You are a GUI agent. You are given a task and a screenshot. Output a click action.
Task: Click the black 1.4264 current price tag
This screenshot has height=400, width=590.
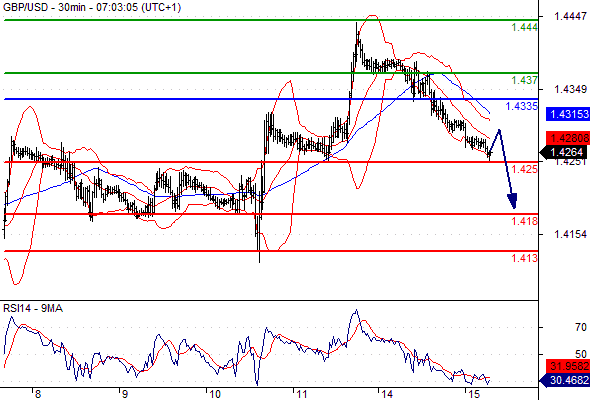point(564,152)
